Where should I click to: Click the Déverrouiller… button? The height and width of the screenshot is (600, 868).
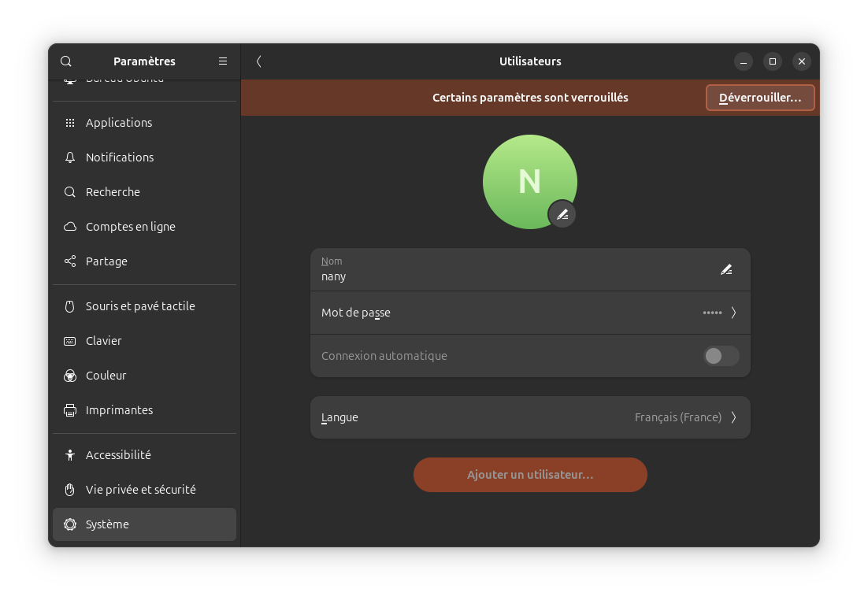(760, 98)
